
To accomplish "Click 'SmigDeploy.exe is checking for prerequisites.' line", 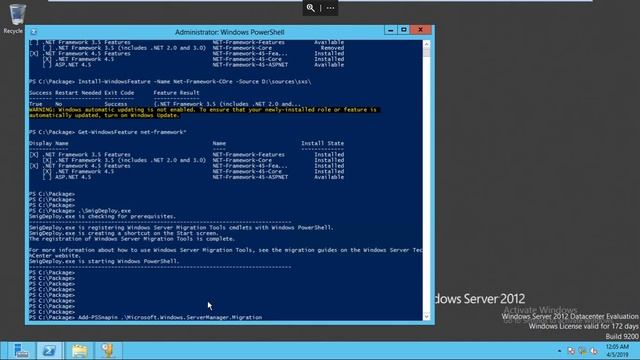I will tap(102, 216).
